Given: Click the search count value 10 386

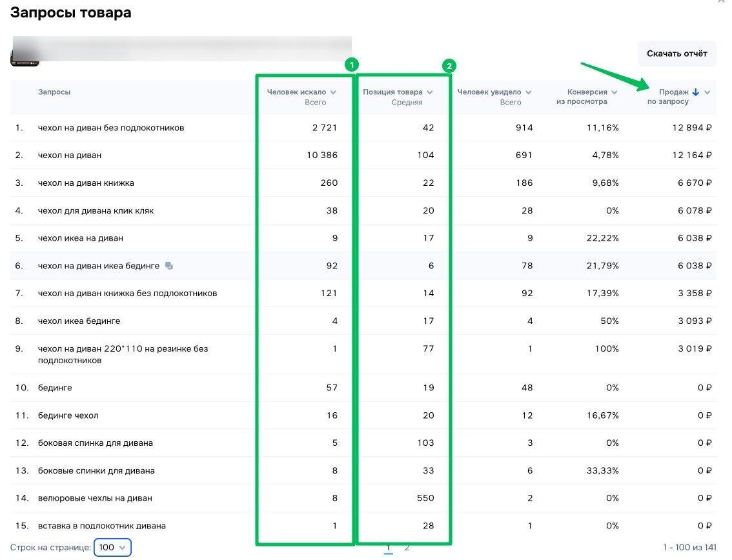Looking at the screenshot, I should (x=322, y=155).
